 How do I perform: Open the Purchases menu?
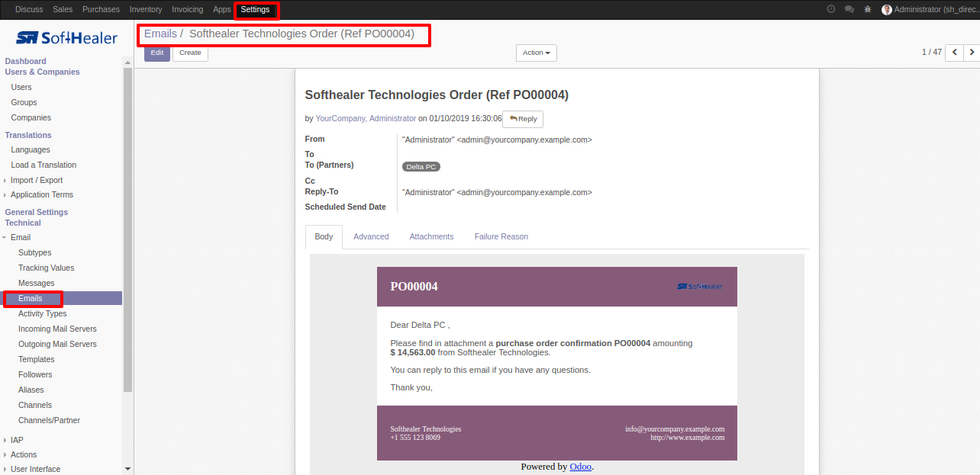[101, 9]
